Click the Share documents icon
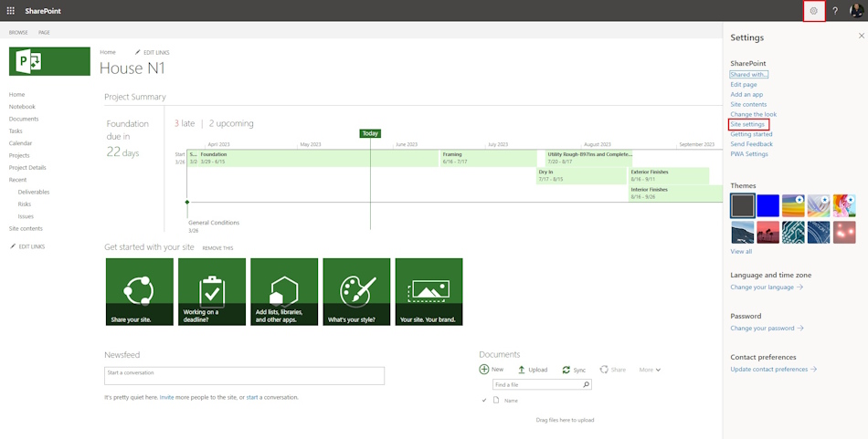 (x=604, y=370)
